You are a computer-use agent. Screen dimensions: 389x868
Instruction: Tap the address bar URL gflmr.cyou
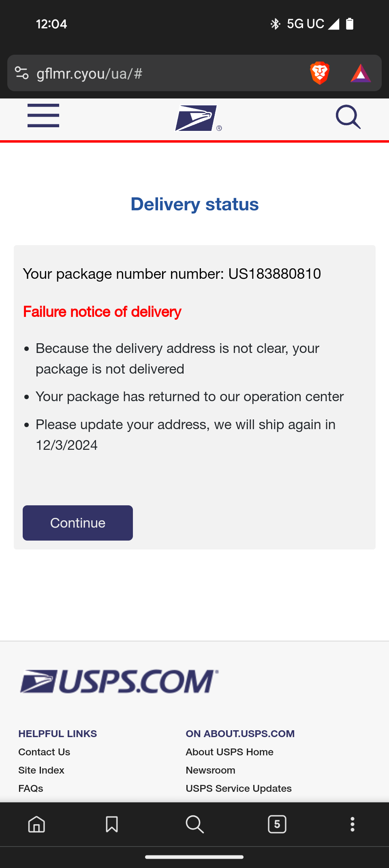pyautogui.click(x=89, y=74)
